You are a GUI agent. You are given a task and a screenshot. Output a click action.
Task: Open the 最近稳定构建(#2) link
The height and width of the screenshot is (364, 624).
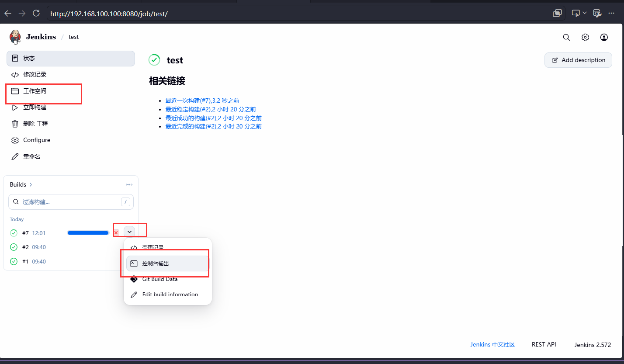[211, 109]
